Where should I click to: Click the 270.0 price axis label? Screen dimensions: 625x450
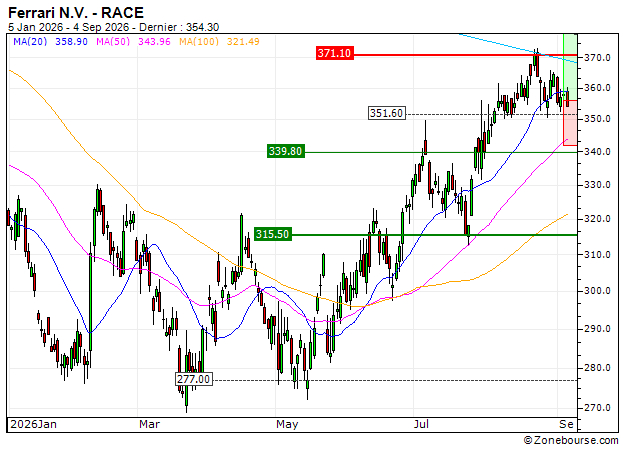click(x=597, y=408)
